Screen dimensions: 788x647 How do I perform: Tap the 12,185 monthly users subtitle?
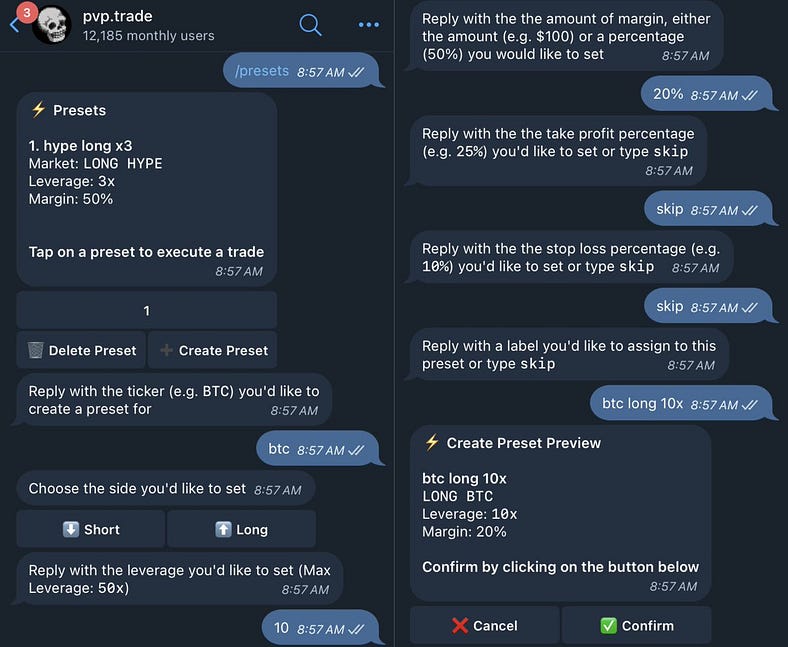148,36
